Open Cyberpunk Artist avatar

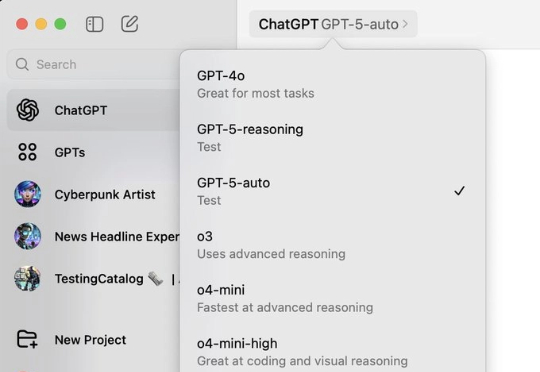pos(28,194)
